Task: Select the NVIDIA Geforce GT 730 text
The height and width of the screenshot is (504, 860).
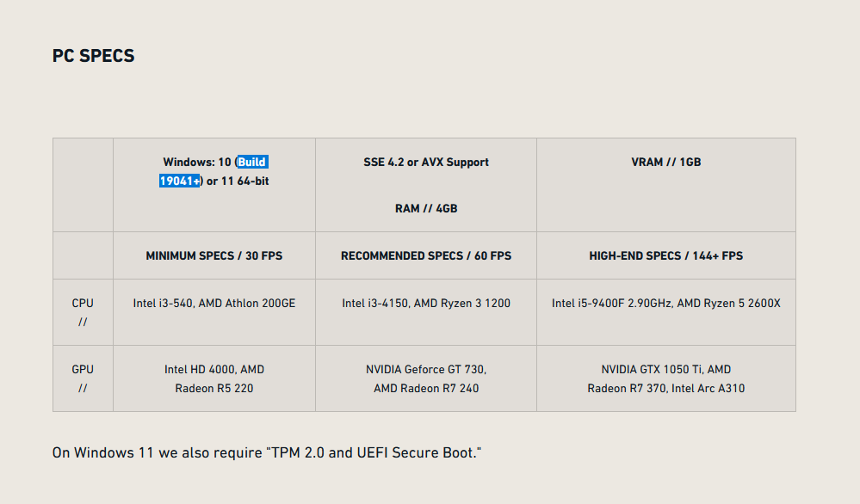Action: (425, 369)
